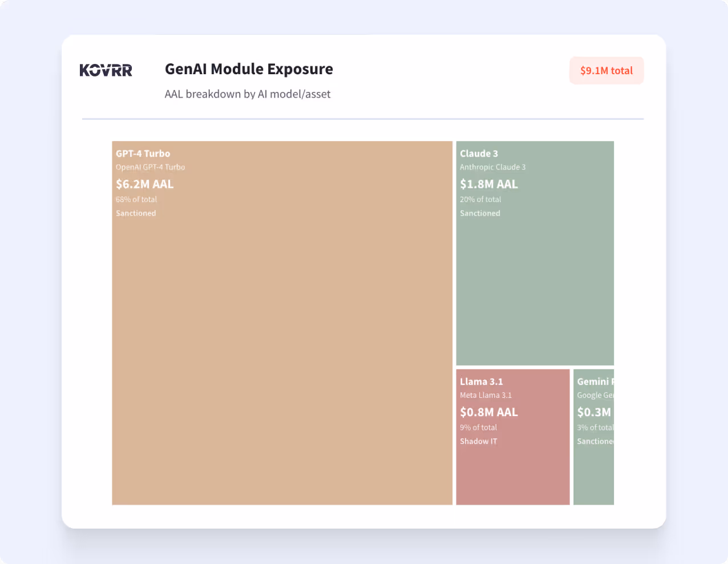Click the 20% of total label on Claude 3
This screenshot has width=728, height=564.
tap(481, 199)
